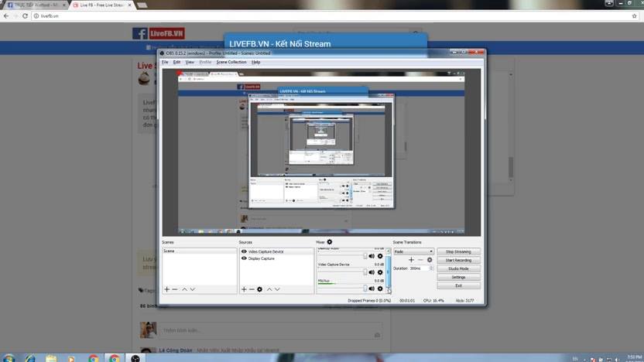Open Mic/Aux settings gear in Mixer

(380, 289)
